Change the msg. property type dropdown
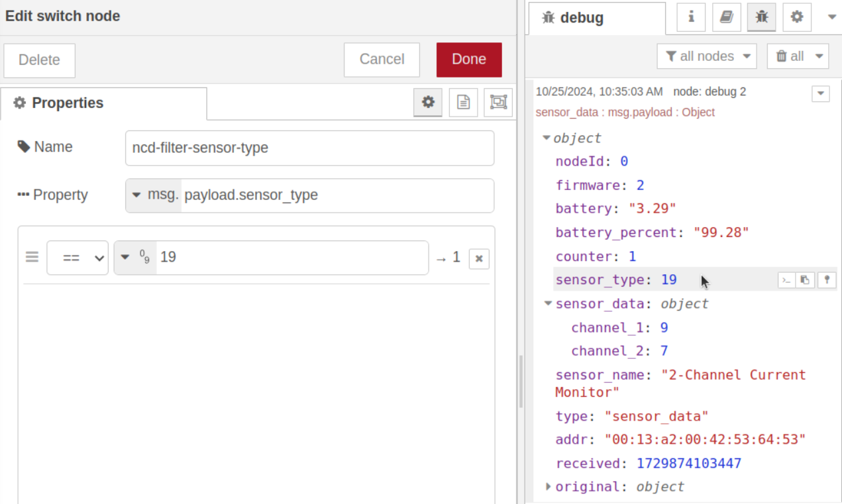The height and width of the screenshot is (504, 842). [x=154, y=195]
